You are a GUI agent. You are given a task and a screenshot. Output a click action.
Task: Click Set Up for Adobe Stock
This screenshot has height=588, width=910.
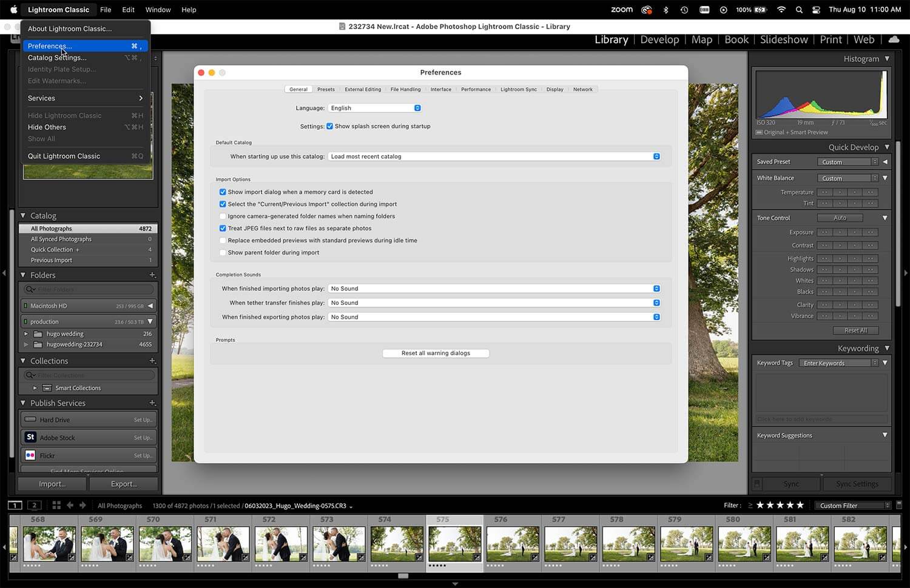[x=143, y=438]
